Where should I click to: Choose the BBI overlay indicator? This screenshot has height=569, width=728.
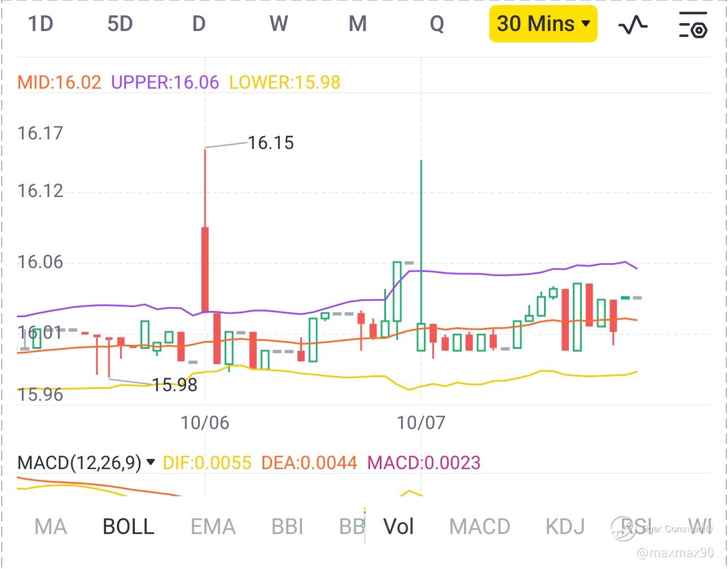[x=287, y=527]
